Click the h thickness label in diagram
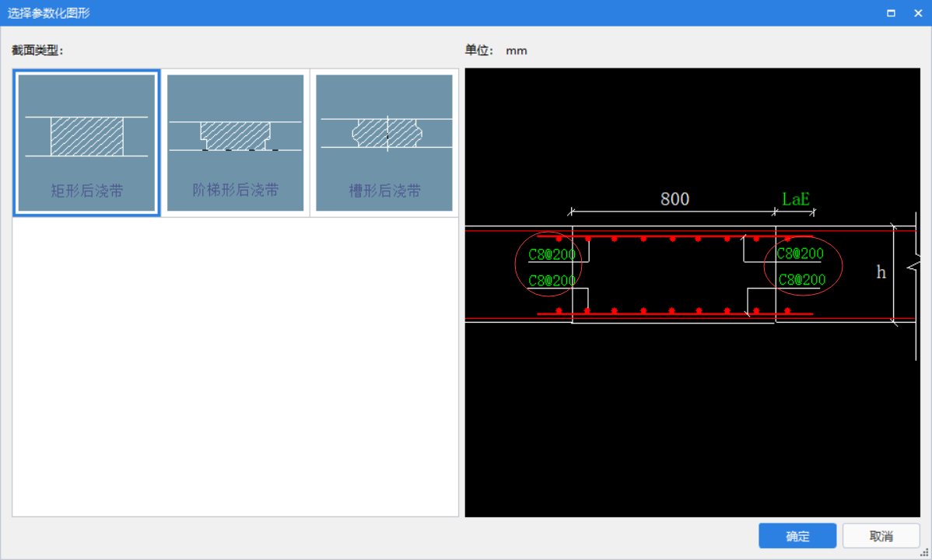The height and width of the screenshot is (560, 932). pyautogui.click(x=881, y=272)
